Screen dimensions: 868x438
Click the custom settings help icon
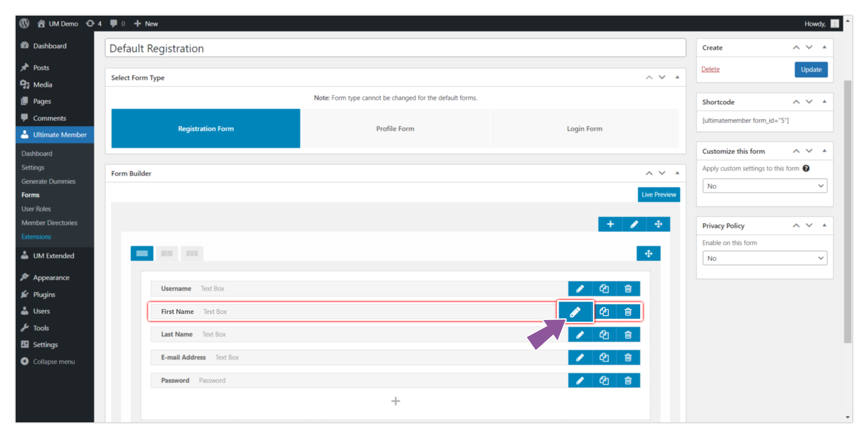click(x=806, y=168)
